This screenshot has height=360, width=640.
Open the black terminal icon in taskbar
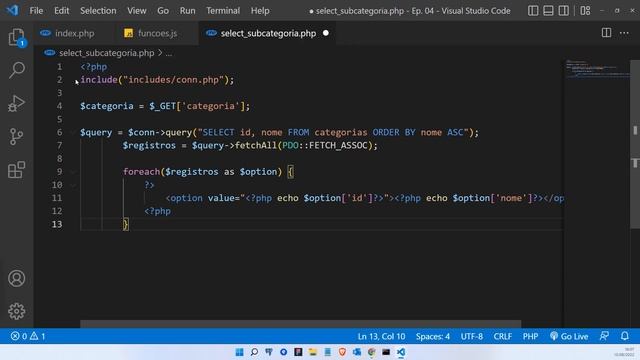[386, 352]
